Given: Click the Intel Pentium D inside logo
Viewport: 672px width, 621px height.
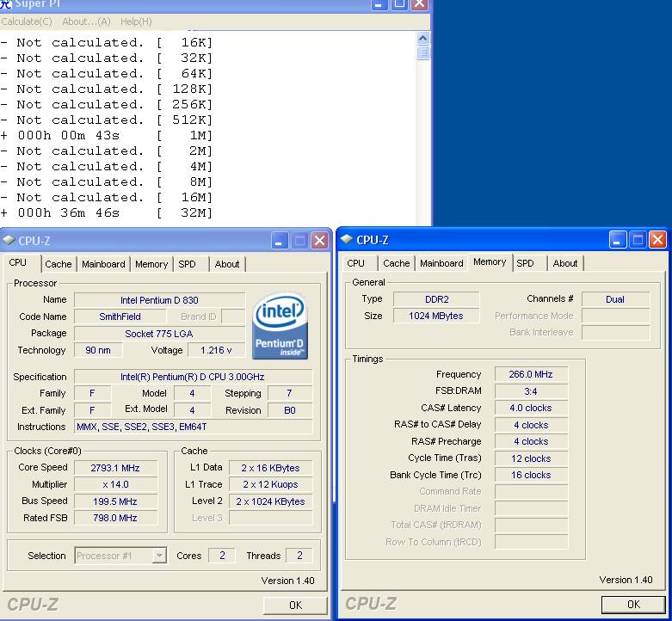Looking at the screenshot, I should 280,326.
